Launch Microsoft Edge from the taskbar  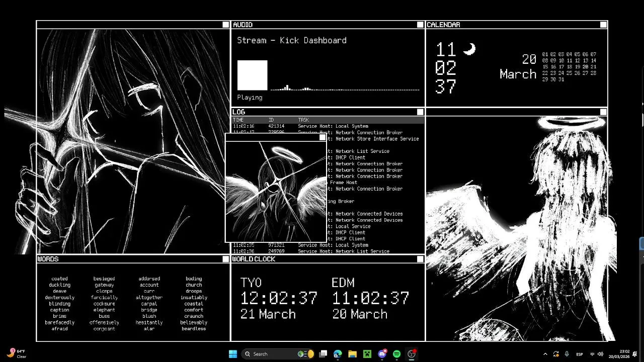click(338, 354)
